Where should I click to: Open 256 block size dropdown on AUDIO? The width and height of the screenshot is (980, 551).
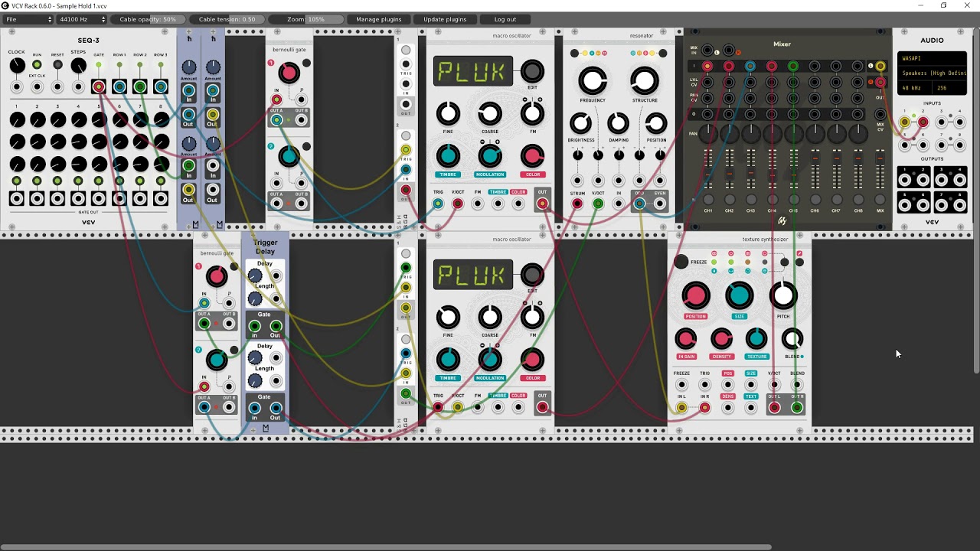[949, 87]
